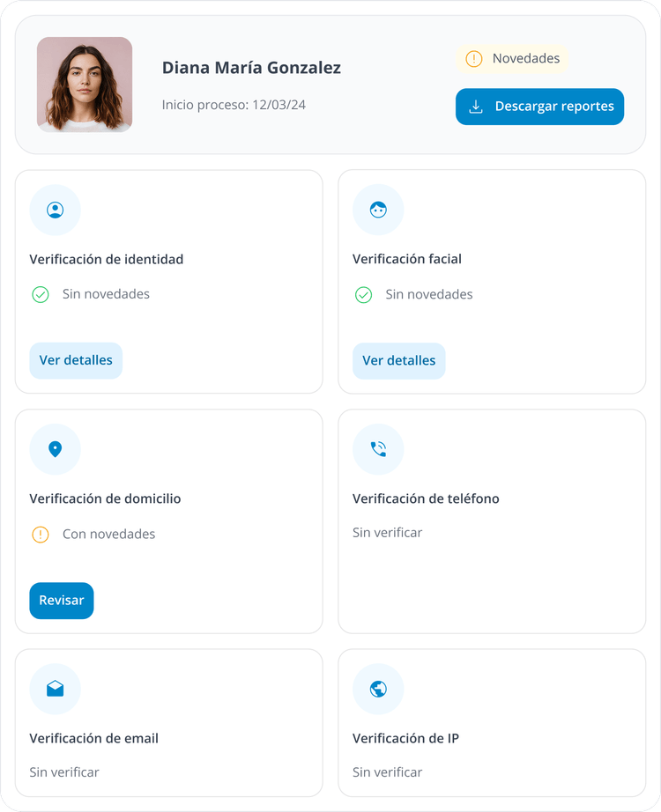Click the Novedades status badge
Image resolution: width=661 pixels, height=812 pixels.
(x=512, y=59)
